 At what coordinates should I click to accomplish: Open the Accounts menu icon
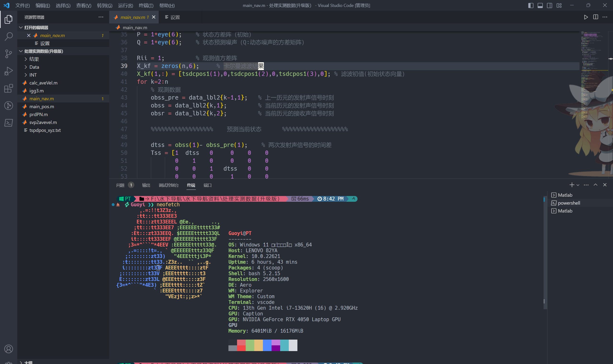(x=8, y=349)
